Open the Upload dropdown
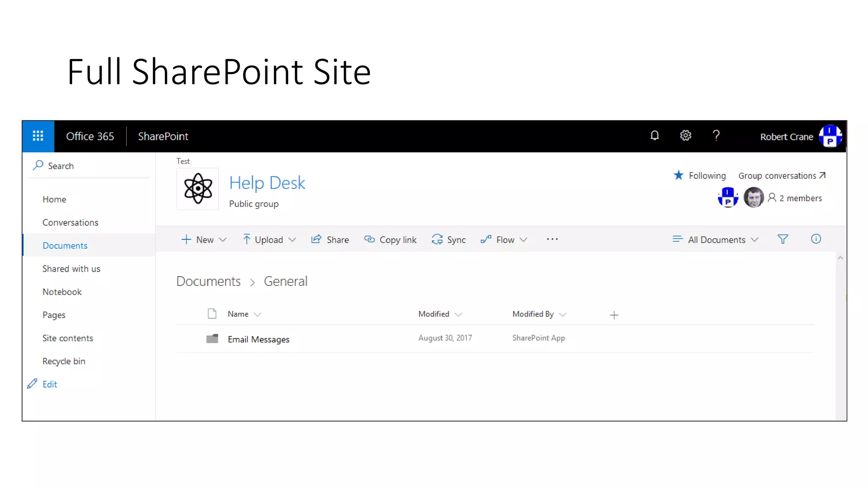Screen dimensions: 868x488 pyautogui.click(x=269, y=239)
